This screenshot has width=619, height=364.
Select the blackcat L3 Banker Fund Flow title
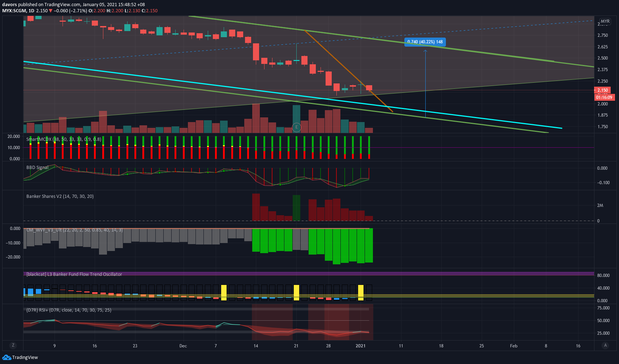pyautogui.click(x=74, y=274)
